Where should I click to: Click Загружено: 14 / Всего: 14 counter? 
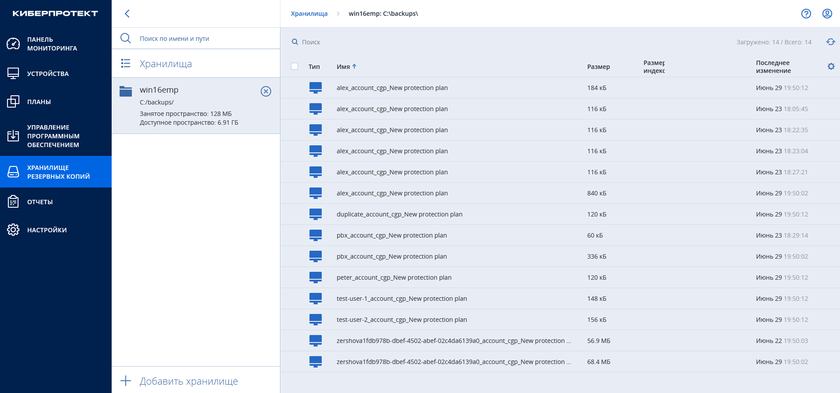pyautogui.click(x=774, y=42)
